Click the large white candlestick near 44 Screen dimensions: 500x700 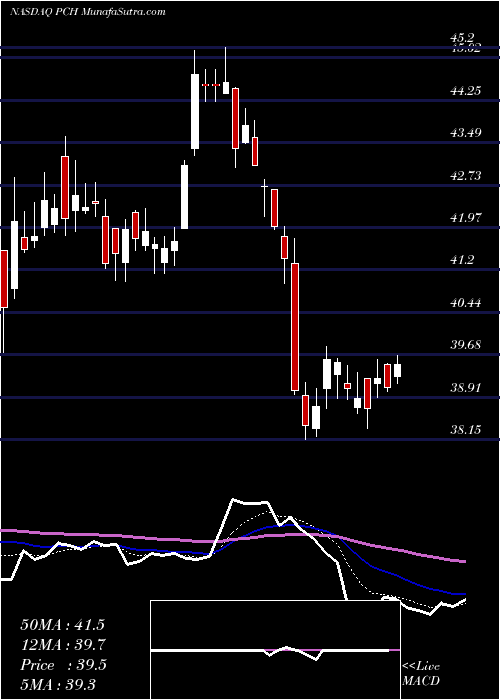pos(195,111)
